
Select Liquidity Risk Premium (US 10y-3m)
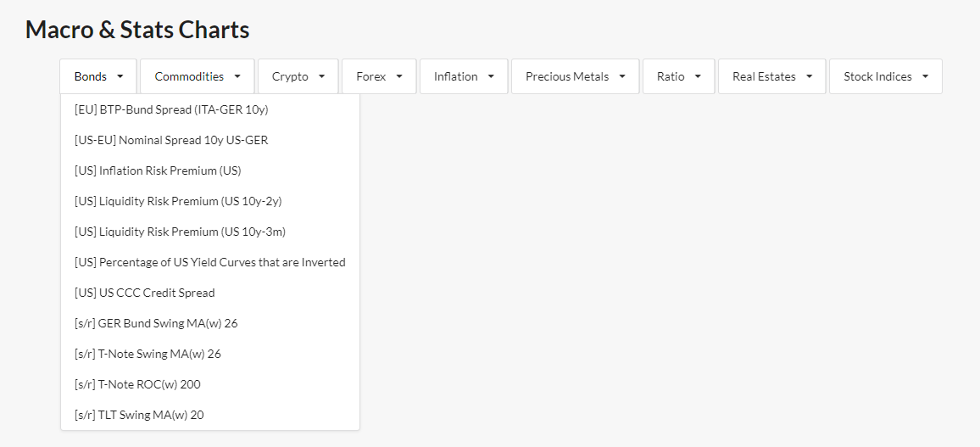[x=210, y=232]
